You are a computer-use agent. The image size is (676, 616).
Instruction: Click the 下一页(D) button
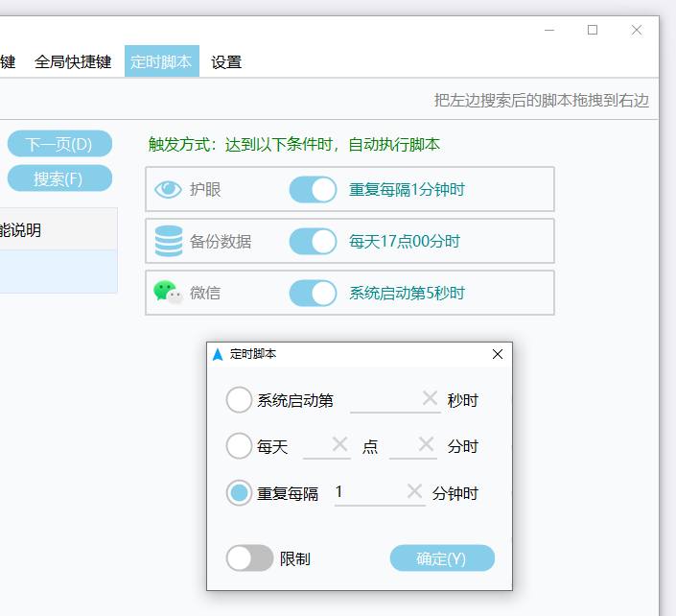(x=59, y=144)
